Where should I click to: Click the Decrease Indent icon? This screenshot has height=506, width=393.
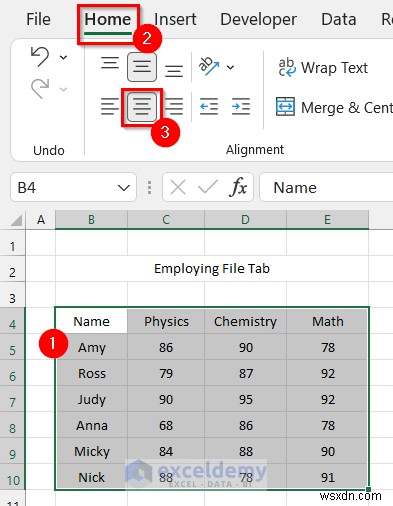[209, 107]
